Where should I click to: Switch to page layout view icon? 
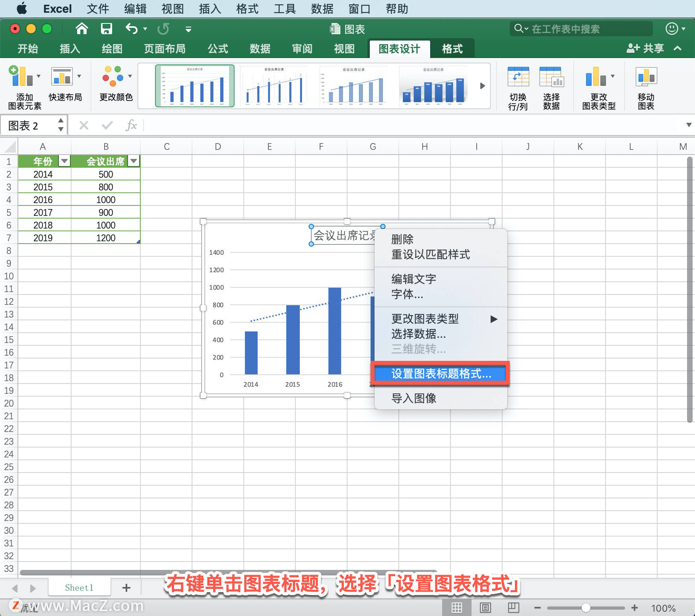pos(485,607)
